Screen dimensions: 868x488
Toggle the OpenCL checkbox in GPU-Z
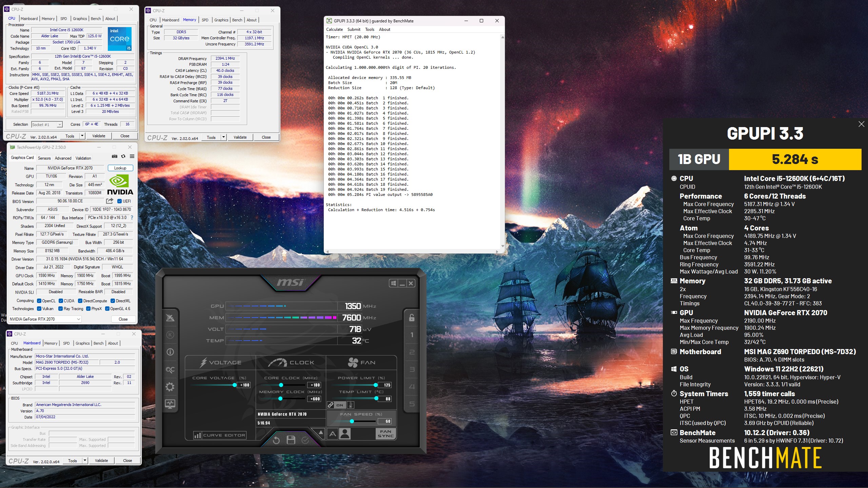pyautogui.click(x=39, y=301)
